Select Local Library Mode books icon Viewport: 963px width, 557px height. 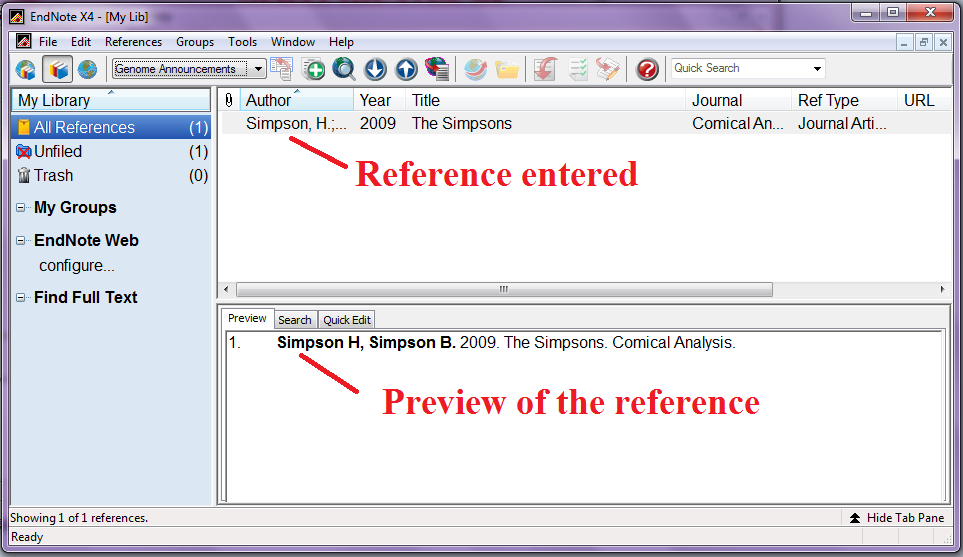(x=58, y=69)
